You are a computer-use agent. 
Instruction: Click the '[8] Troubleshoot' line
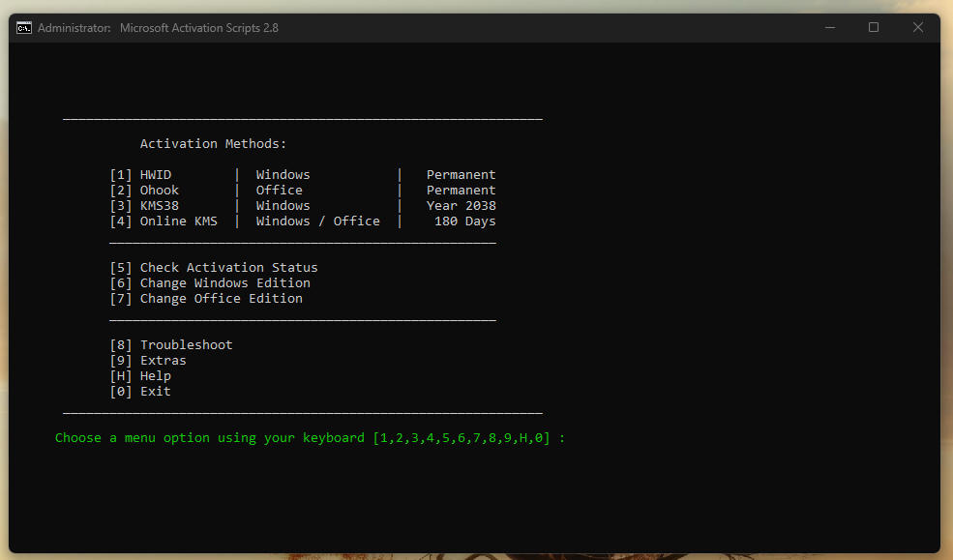coord(171,345)
